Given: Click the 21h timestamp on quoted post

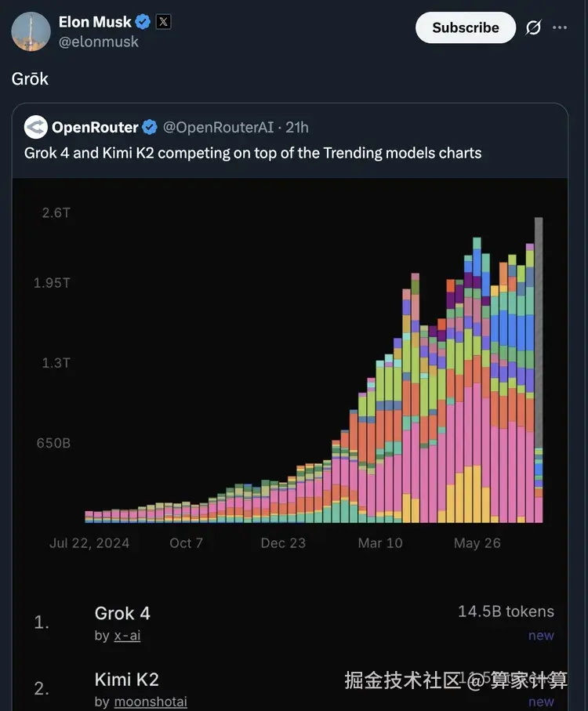Looking at the screenshot, I should pyautogui.click(x=297, y=127).
